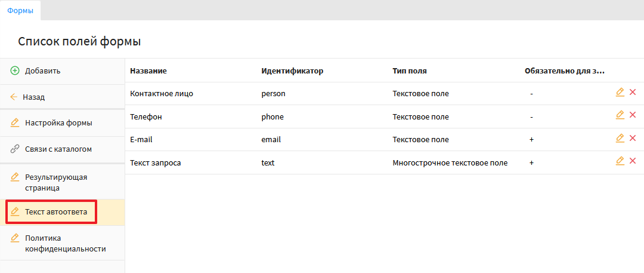644x273 pixels.
Task: Select Результирующая страница in sidebar
Action: [55, 182]
